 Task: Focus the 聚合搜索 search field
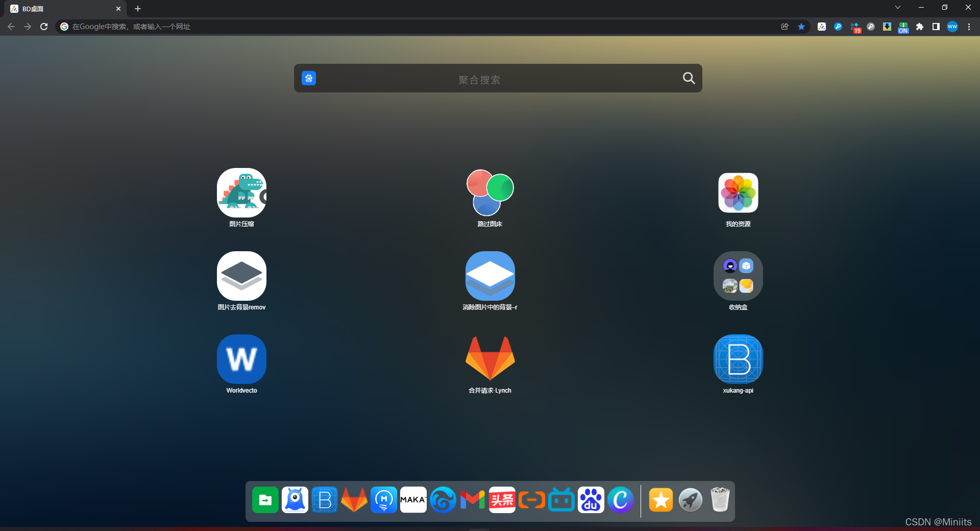498,78
